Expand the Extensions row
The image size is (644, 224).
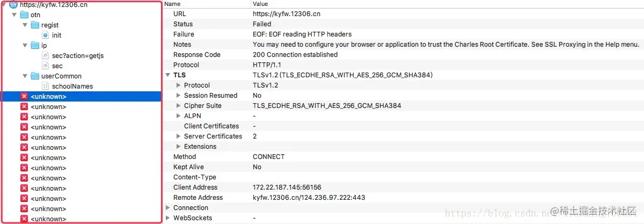[x=179, y=147]
